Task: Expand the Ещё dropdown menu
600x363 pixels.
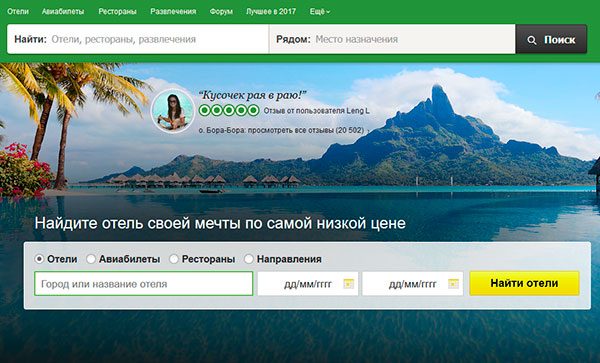Action: (x=320, y=11)
